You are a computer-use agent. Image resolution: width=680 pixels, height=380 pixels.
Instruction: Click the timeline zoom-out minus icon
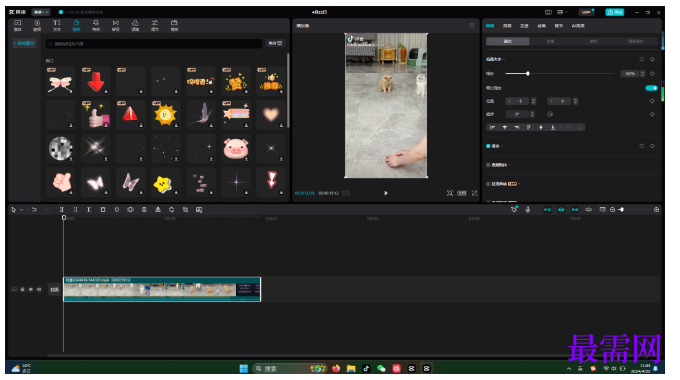coord(612,210)
